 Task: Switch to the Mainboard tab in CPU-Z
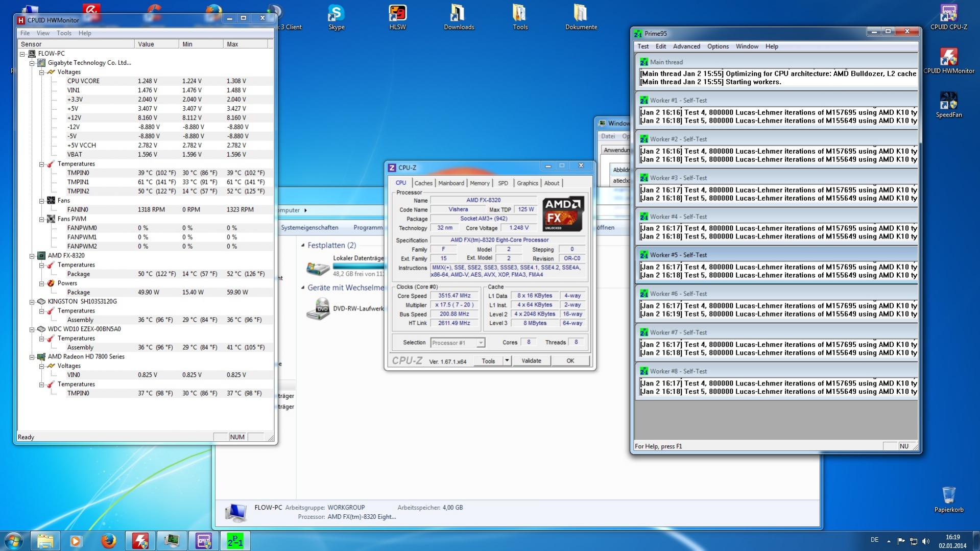[451, 183]
